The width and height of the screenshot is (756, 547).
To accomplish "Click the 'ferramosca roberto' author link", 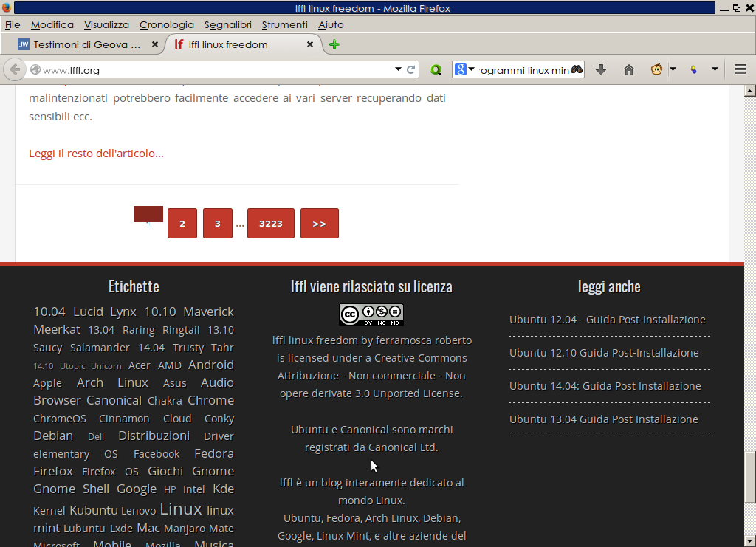I will pyautogui.click(x=424, y=340).
